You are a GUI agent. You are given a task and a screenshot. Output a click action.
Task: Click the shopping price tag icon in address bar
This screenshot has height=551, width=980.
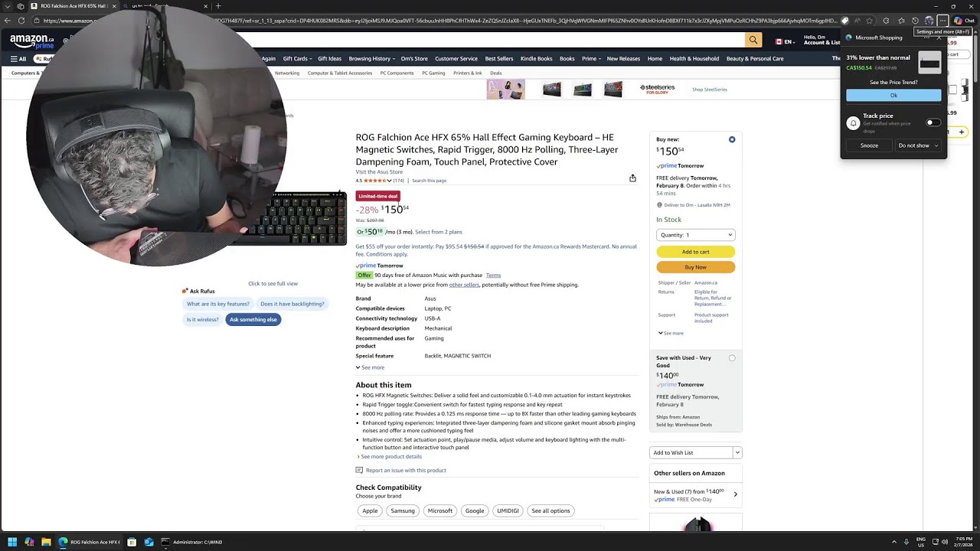844,21
